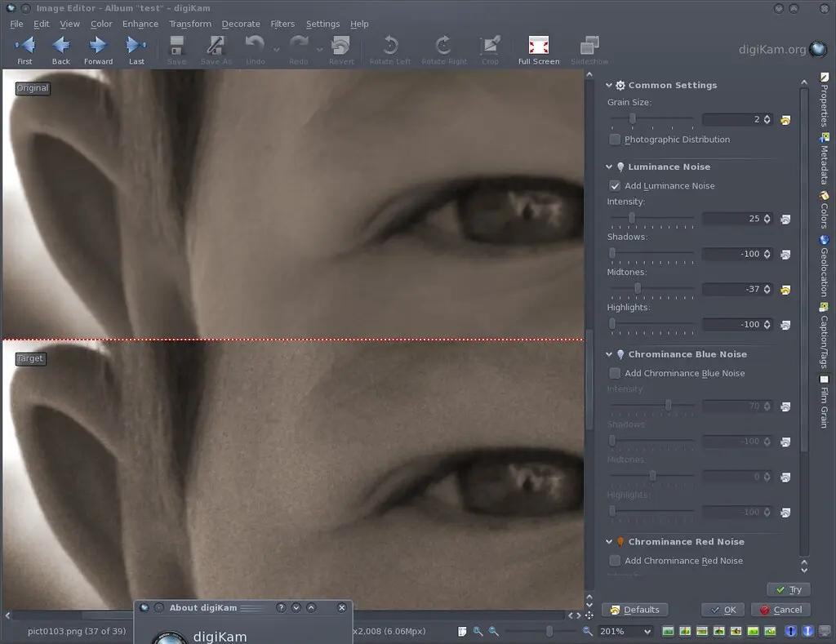Open the Geolocation sidebar tab
The width and height of the screenshot is (836, 644).
click(825, 267)
